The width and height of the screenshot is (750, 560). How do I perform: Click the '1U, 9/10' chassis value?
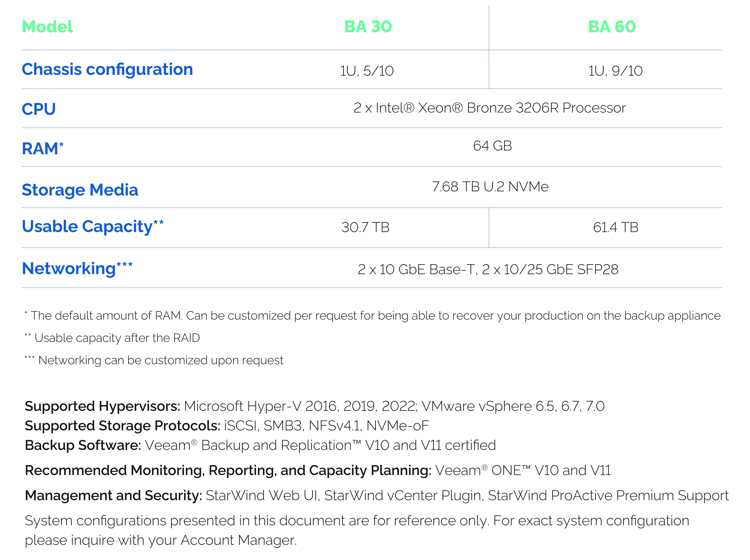coord(615,71)
